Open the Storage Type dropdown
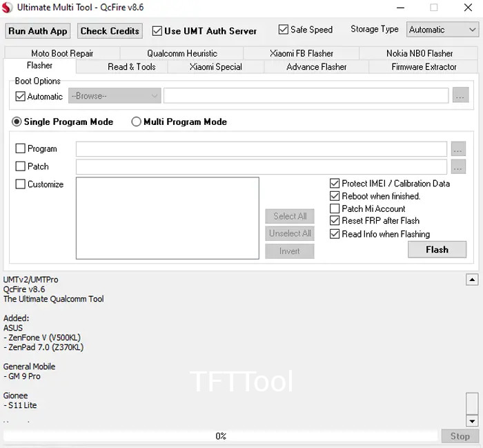The width and height of the screenshot is (483, 448). click(442, 30)
